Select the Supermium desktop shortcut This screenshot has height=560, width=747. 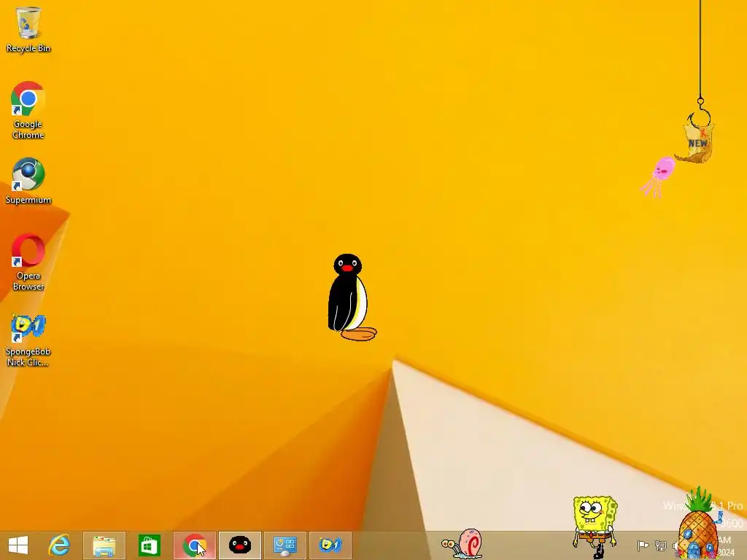coord(28,182)
